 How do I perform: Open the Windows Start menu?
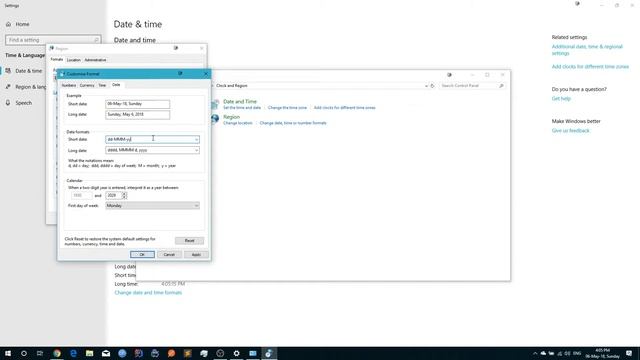coord(8,353)
